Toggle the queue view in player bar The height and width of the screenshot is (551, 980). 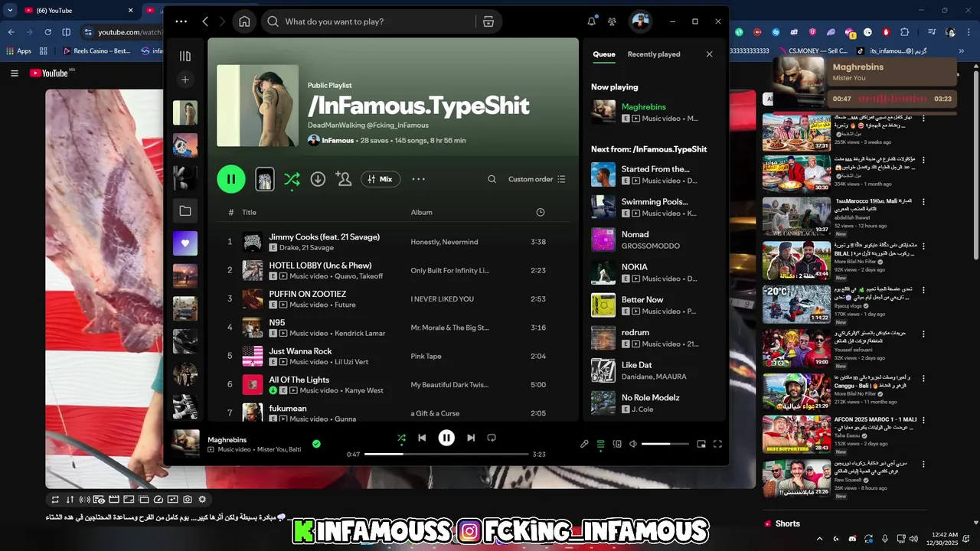601,444
